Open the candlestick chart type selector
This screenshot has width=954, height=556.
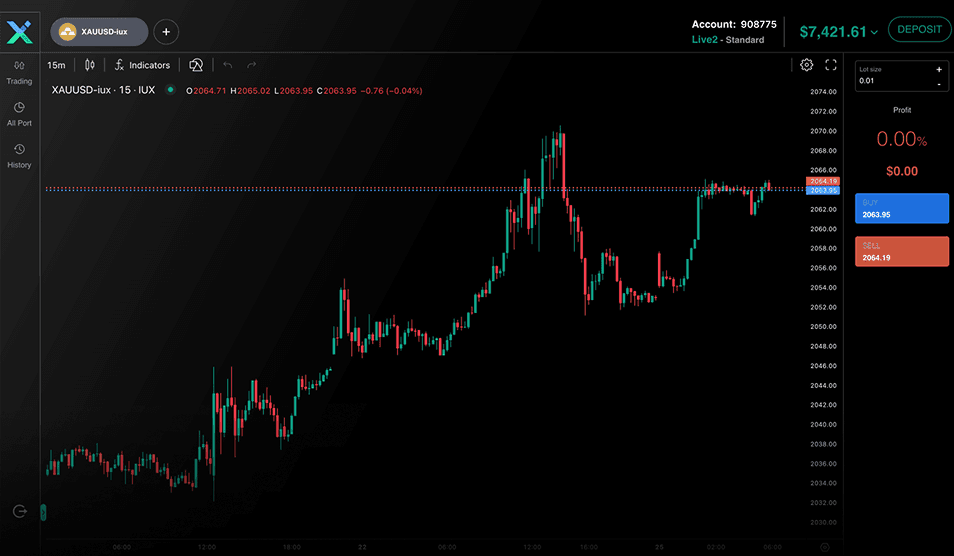coord(90,65)
